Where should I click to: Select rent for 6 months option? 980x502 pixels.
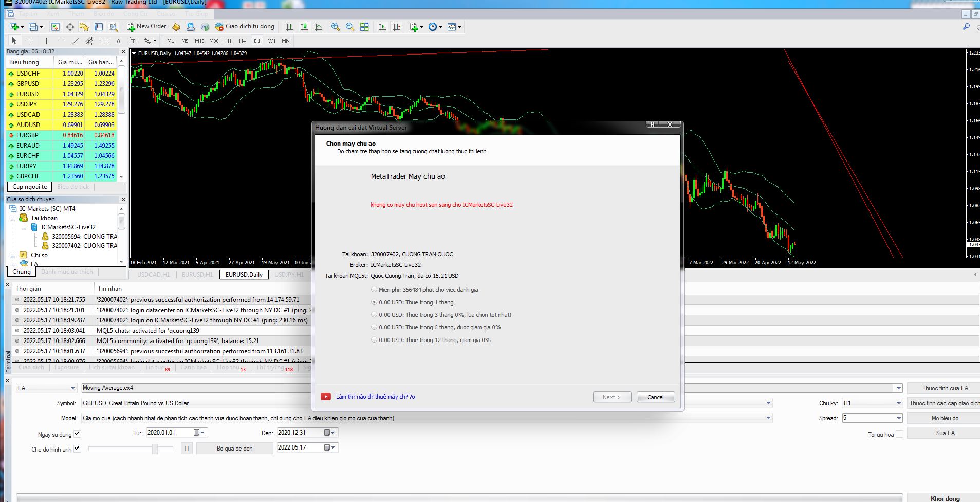click(374, 327)
